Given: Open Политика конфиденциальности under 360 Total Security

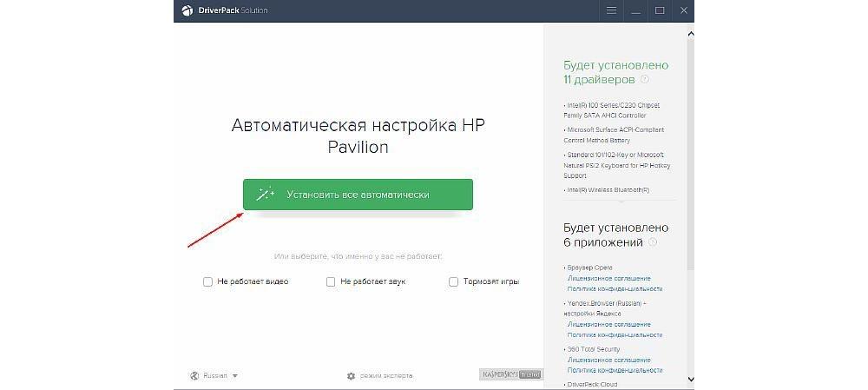Looking at the screenshot, I should tap(615, 370).
